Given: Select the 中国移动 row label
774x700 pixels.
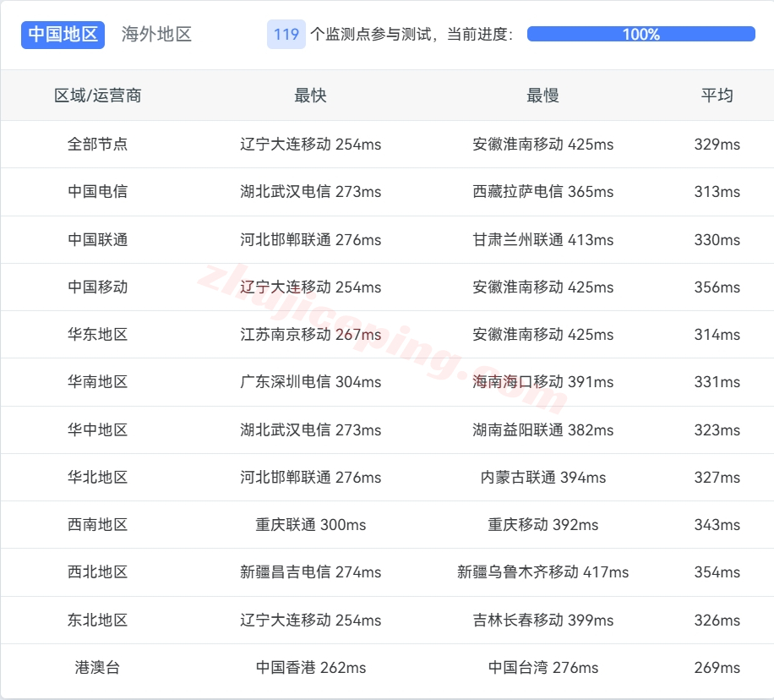Looking at the screenshot, I should pos(98,287).
